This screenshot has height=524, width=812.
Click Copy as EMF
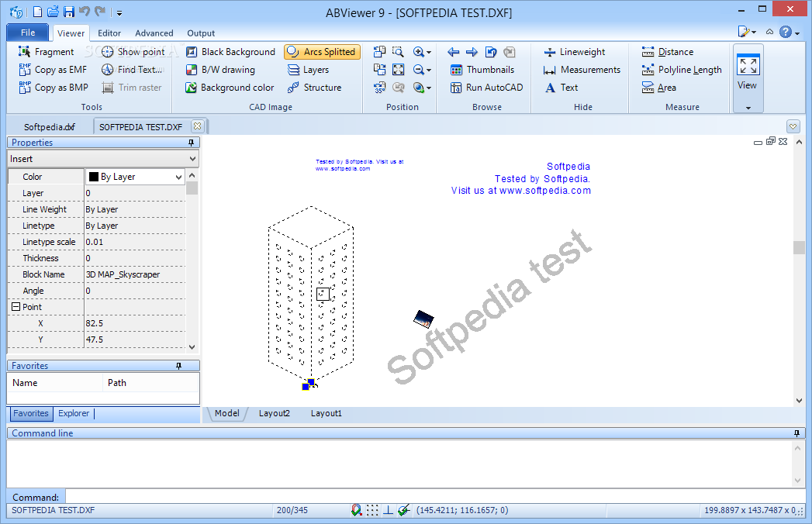click(x=53, y=70)
